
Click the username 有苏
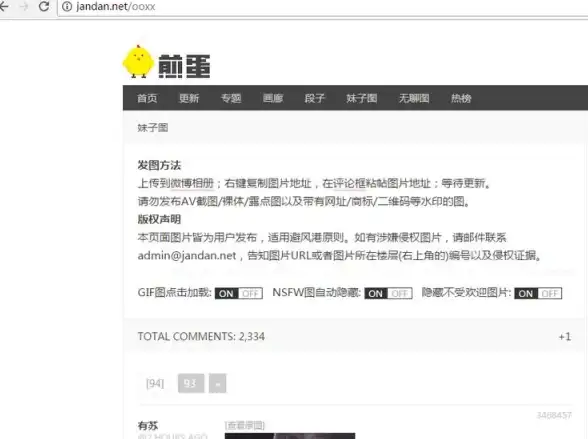point(148,426)
